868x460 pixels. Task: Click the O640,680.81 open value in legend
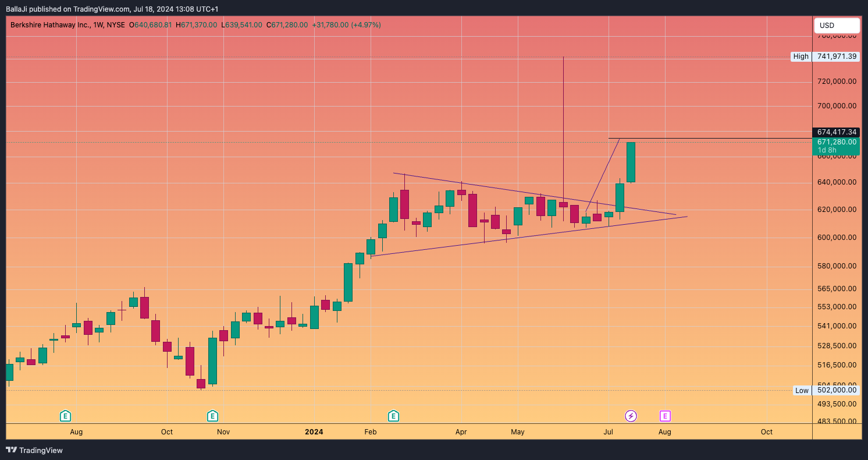coord(150,25)
